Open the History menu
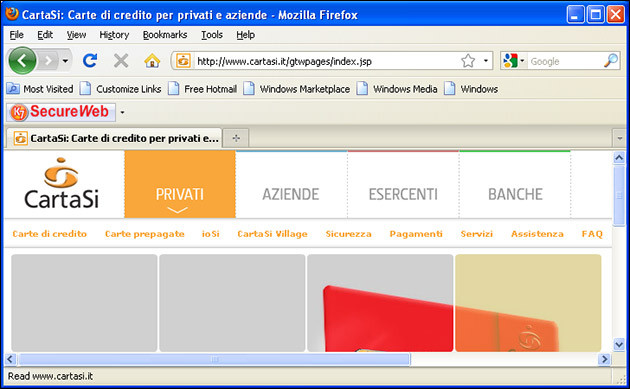 click(114, 35)
